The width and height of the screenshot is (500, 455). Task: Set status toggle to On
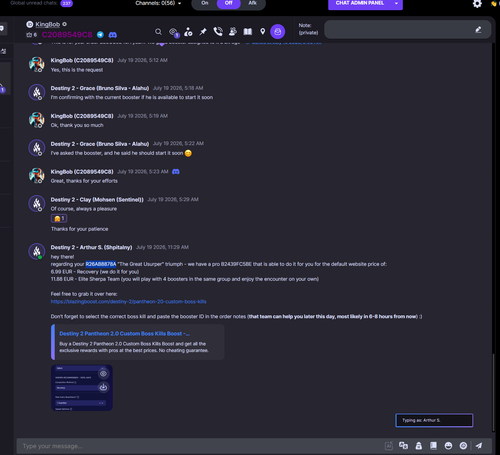click(x=205, y=3)
